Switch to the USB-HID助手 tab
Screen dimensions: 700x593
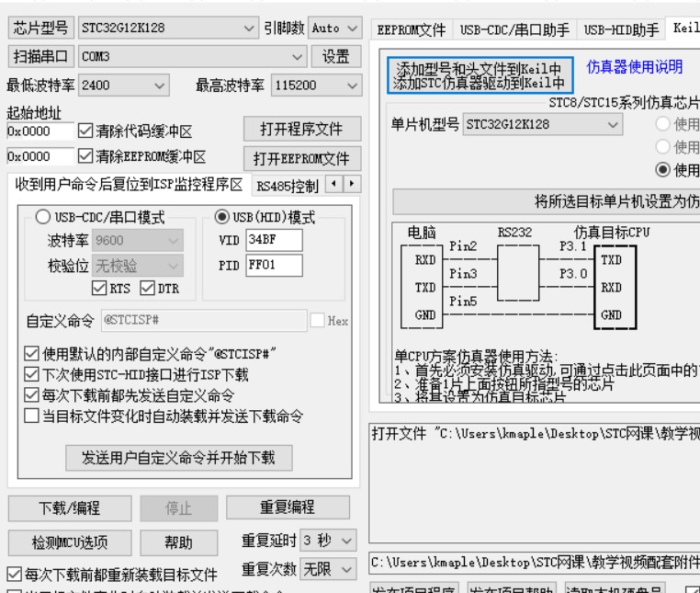621,30
